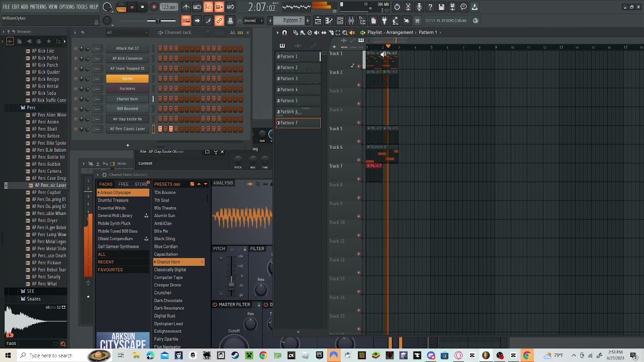
Task: Go to next Slicex preset arrow
Action: coord(205,184)
